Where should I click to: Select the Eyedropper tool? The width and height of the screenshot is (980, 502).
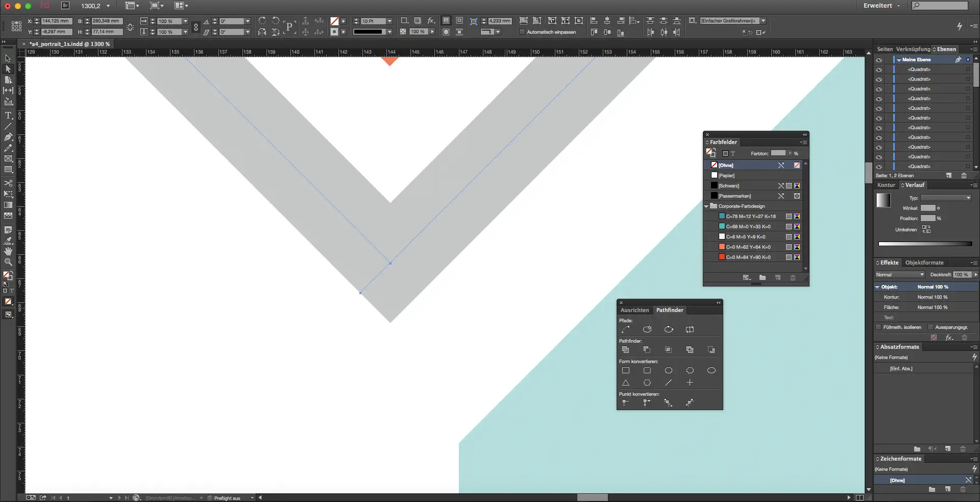[x=8, y=241]
